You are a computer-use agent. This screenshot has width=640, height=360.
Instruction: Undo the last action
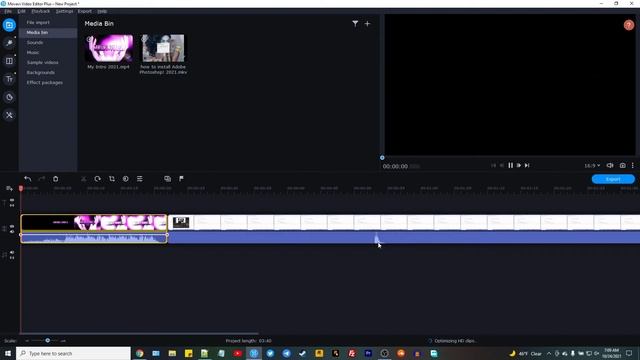tap(27, 179)
